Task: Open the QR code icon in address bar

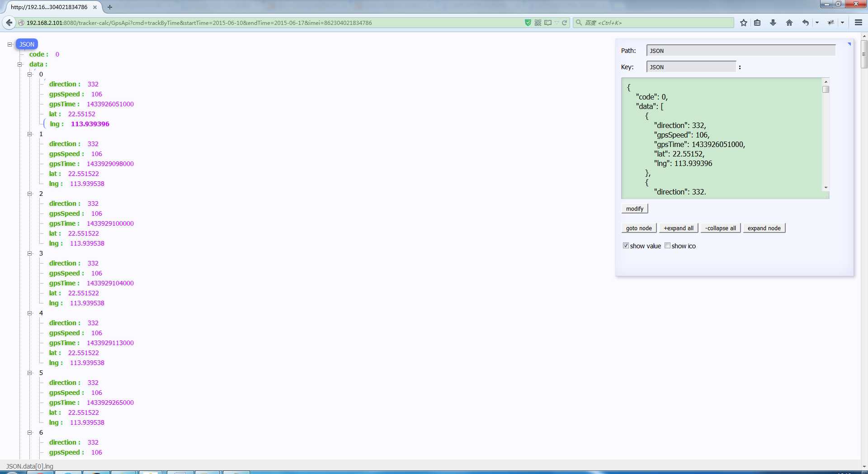Action: [x=538, y=23]
